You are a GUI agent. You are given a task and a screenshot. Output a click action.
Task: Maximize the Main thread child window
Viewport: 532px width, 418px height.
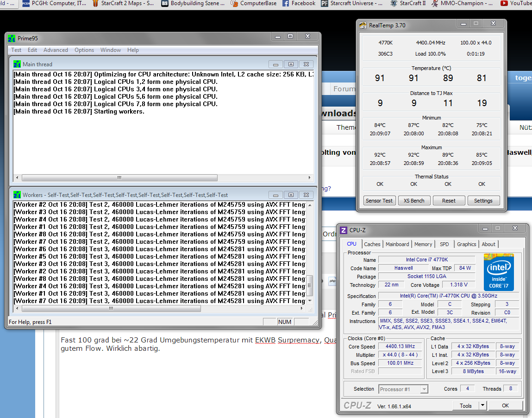pyautogui.click(x=291, y=64)
